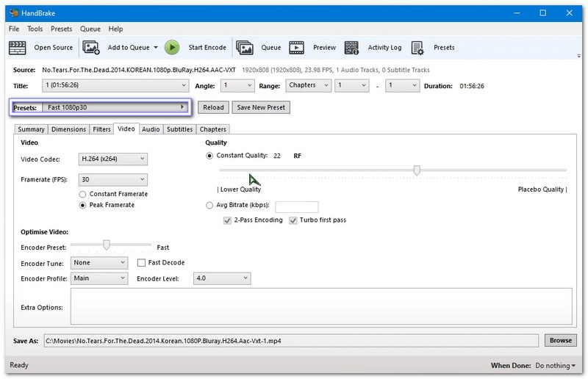Open the Framerate (FPS) dropdown
Image resolution: width=588 pixels, height=379 pixels.
pyautogui.click(x=112, y=180)
